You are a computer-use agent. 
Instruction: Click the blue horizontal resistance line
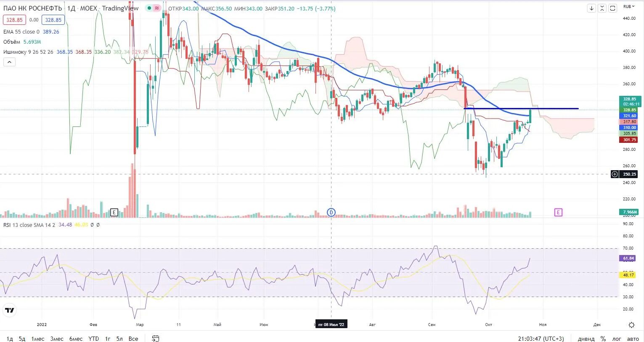[x=521, y=109]
